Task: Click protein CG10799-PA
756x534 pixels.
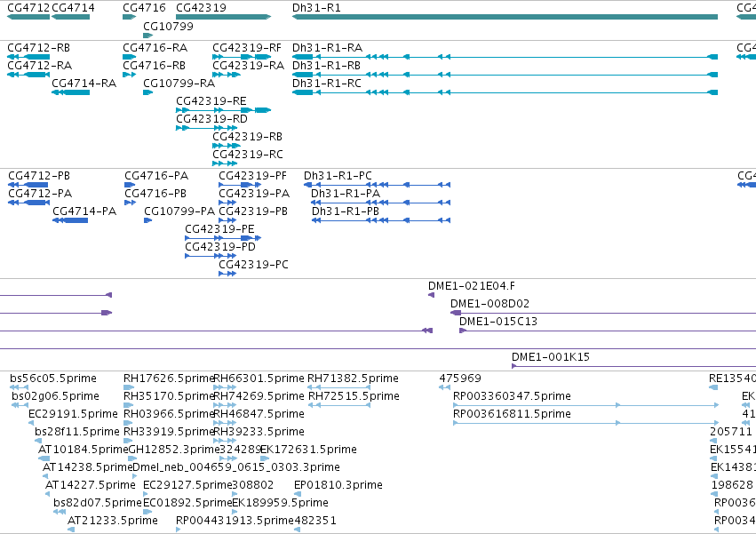Action: [x=179, y=211]
